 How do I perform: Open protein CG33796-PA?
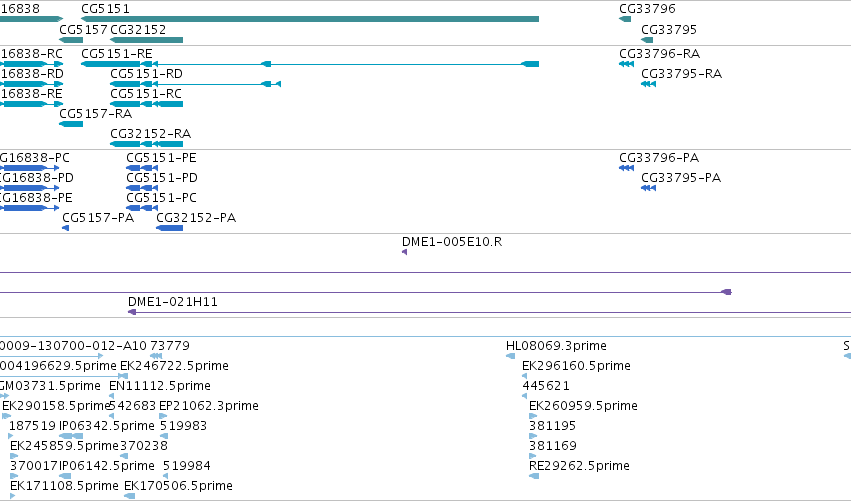click(x=659, y=158)
